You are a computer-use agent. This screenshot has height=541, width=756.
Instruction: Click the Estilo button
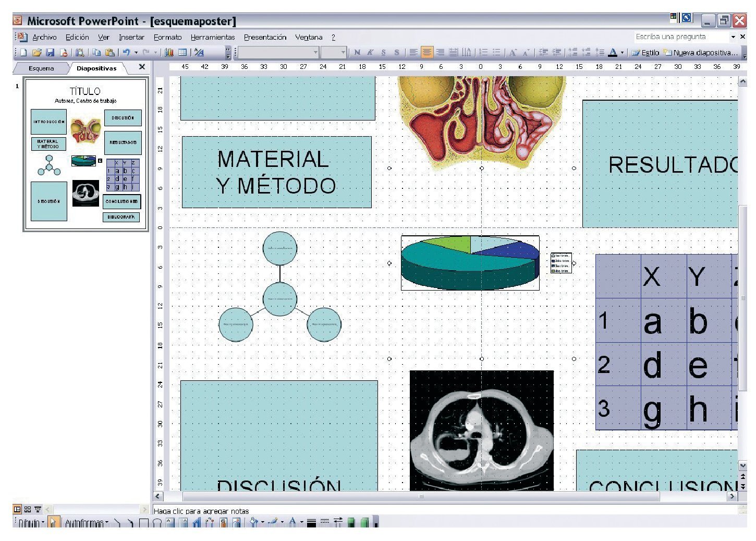point(645,53)
